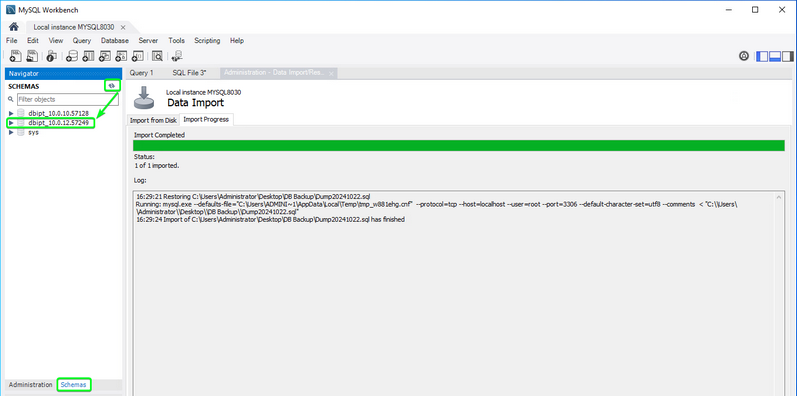The width and height of the screenshot is (797, 396).
Task: Toggle the right sidebar panel visibility
Action: (x=787, y=56)
